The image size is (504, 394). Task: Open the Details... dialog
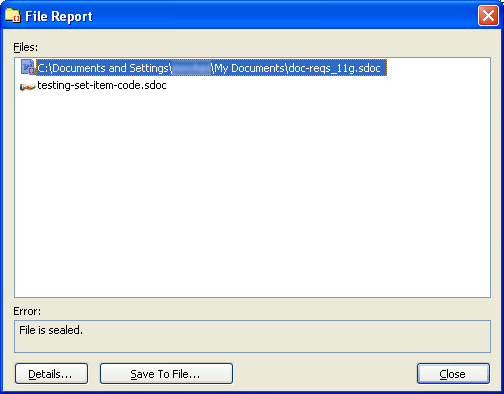[x=51, y=374]
